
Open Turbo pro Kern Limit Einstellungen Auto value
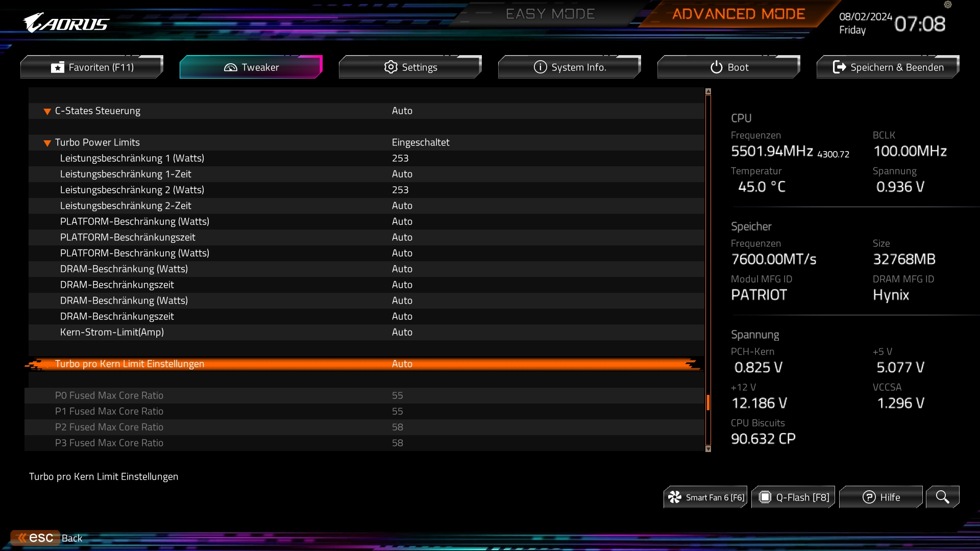[402, 364]
